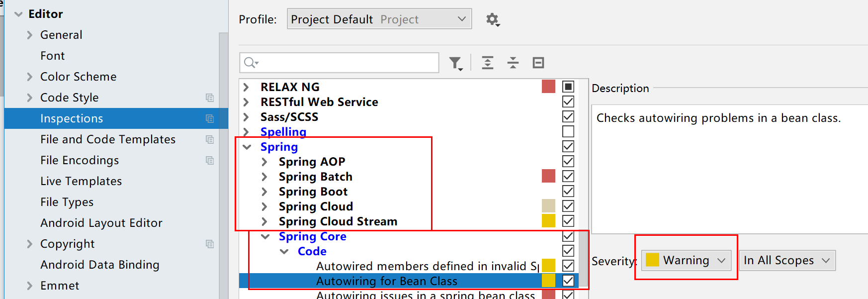Click the copy icon beside Code Style
Screen dimensions: 868x299
pyautogui.click(x=210, y=98)
